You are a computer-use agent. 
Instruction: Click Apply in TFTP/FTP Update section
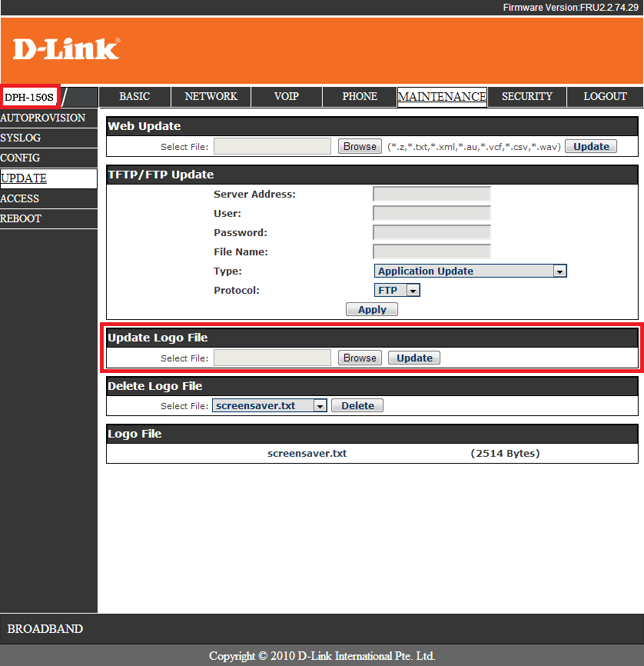pos(372,309)
